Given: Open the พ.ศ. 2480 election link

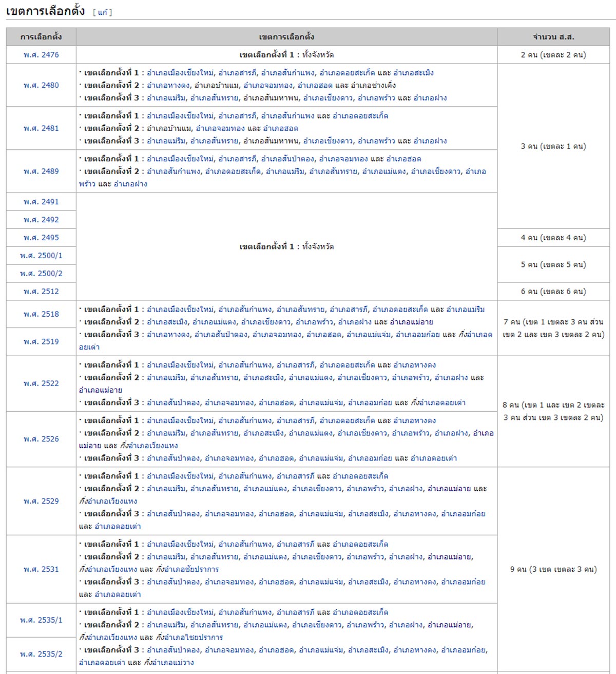Looking at the screenshot, I should coord(41,85).
